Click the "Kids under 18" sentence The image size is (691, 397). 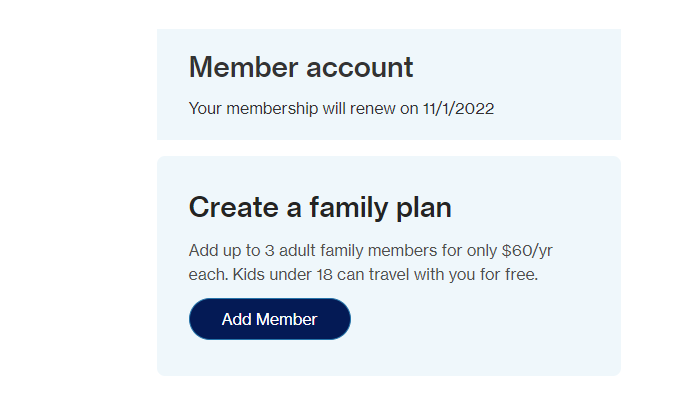click(385, 275)
